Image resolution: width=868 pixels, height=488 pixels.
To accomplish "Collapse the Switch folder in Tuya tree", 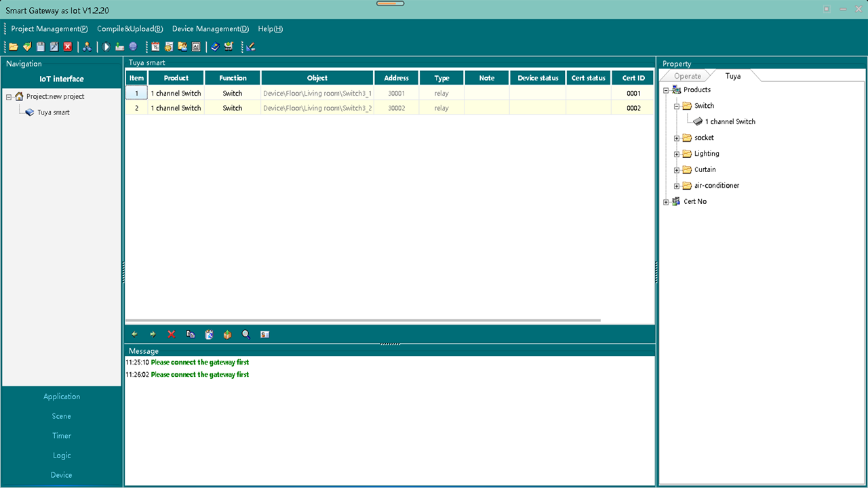I will point(677,106).
